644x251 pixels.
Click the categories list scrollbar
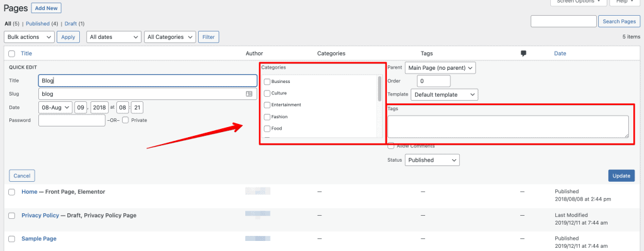[379, 89]
